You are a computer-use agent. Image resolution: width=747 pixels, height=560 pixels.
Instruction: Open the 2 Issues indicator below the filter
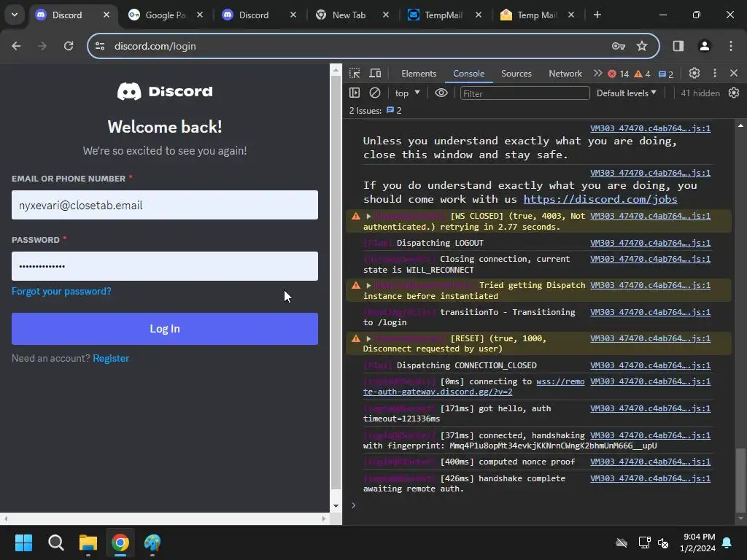[376, 111]
